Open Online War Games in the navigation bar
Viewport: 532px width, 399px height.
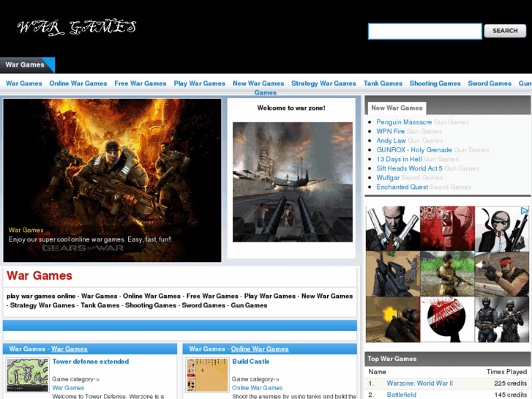[78, 83]
